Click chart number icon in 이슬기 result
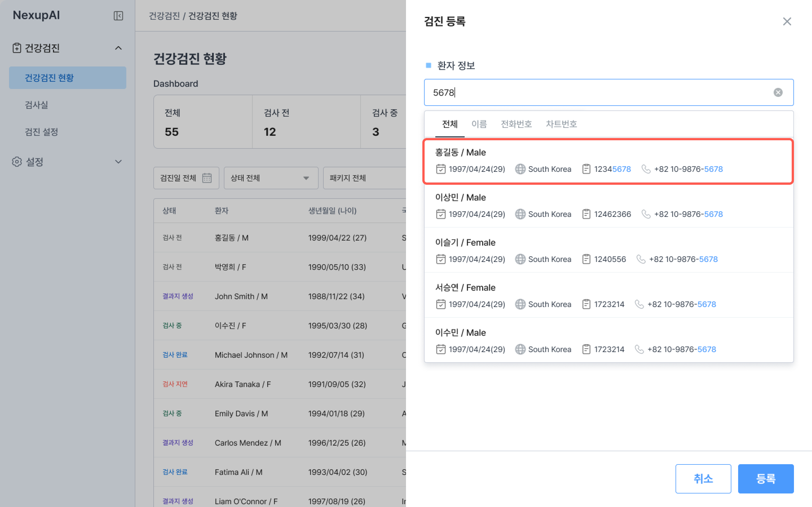The height and width of the screenshot is (507, 812). 586,259
